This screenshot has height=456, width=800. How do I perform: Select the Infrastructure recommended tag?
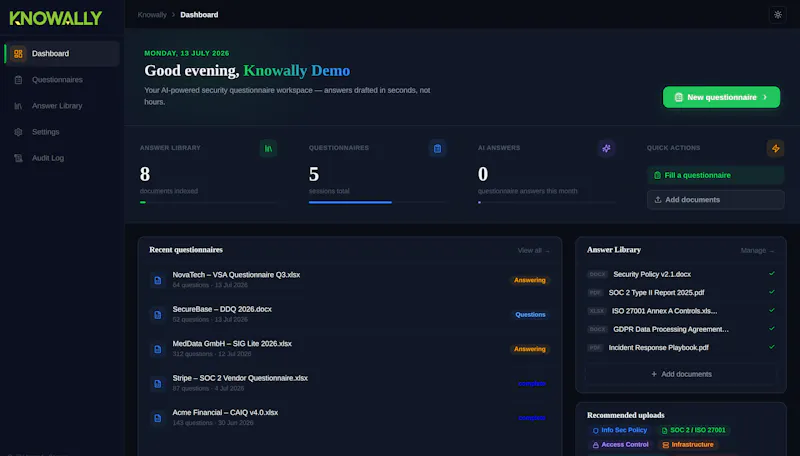pos(687,445)
